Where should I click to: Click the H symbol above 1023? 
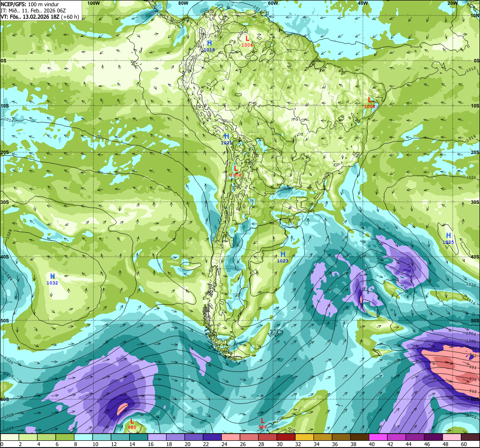283,254
